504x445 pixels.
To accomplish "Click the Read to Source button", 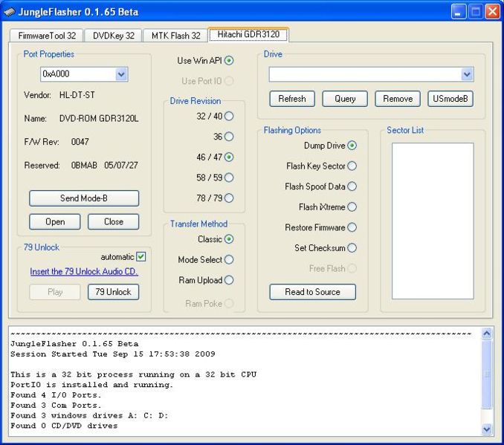I will tap(312, 292).
